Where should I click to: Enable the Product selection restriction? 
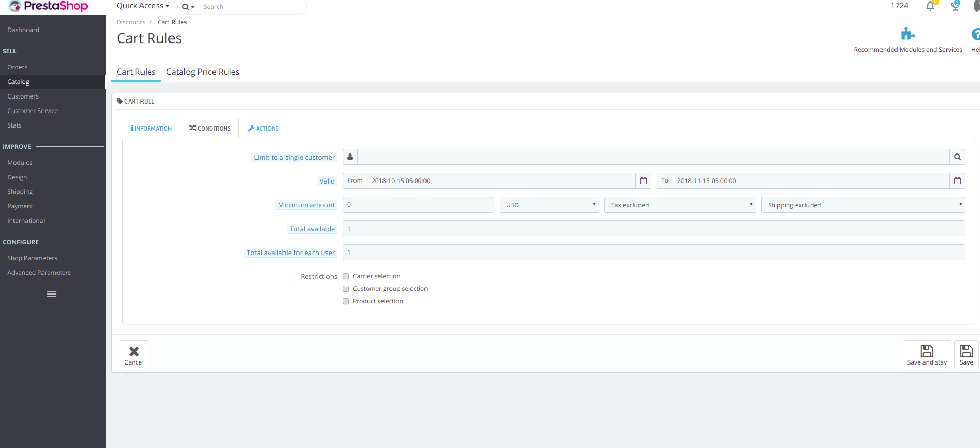(x=346, y=301)
